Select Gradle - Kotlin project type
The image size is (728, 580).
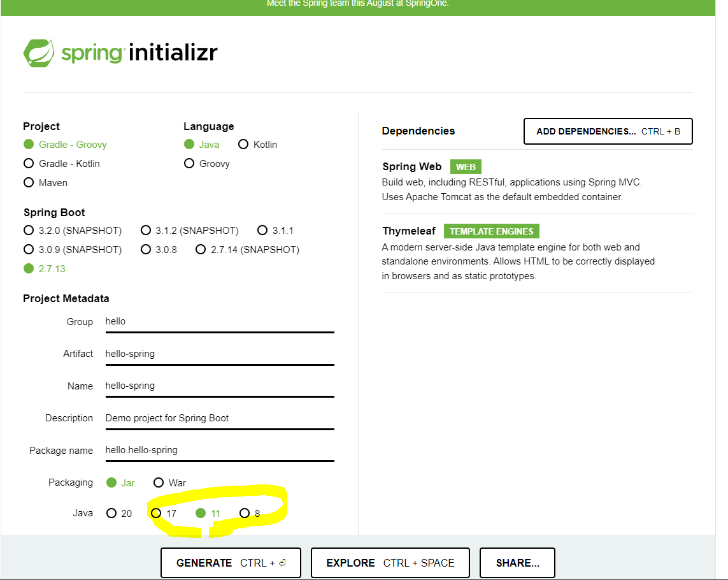62,164
